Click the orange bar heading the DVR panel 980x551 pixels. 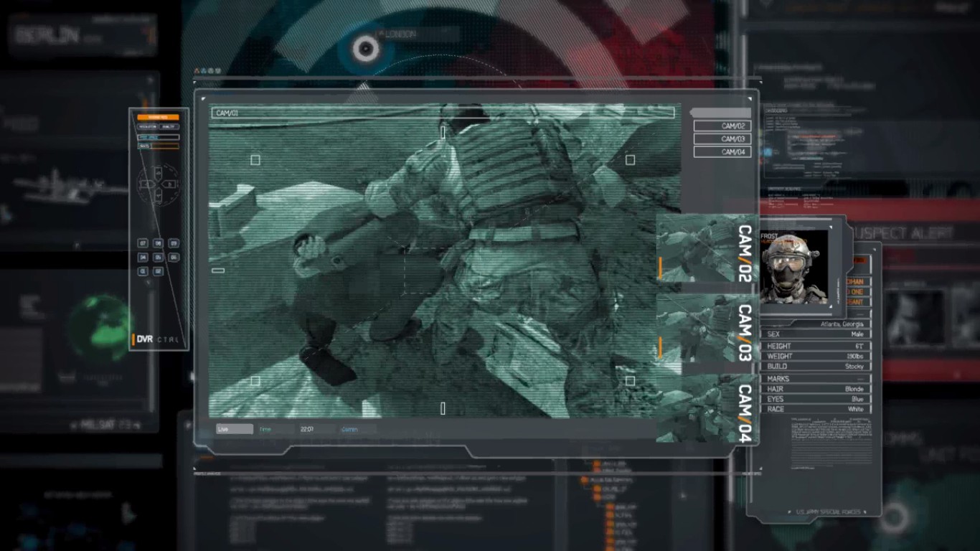(158, 117)
